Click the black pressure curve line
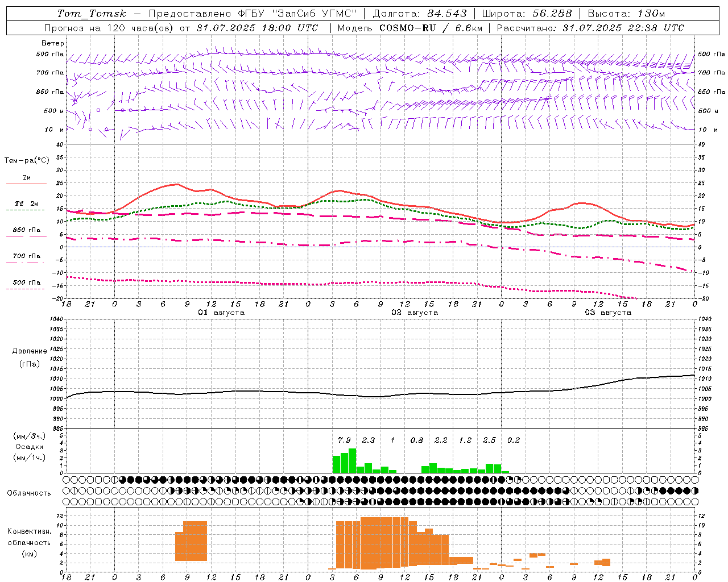The image size is (728, 582). point(380,396)
